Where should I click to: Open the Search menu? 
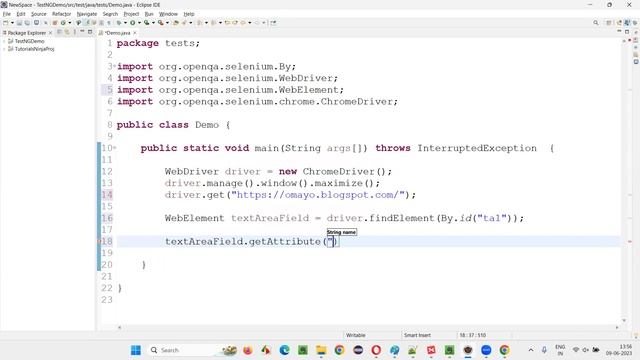(x=110, y=14)
